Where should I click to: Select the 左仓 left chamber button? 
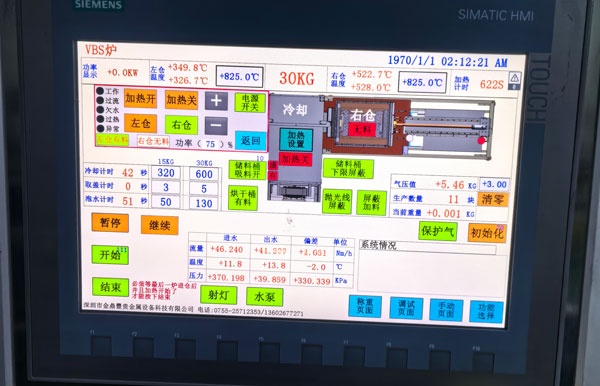click(x=140, y=123)
